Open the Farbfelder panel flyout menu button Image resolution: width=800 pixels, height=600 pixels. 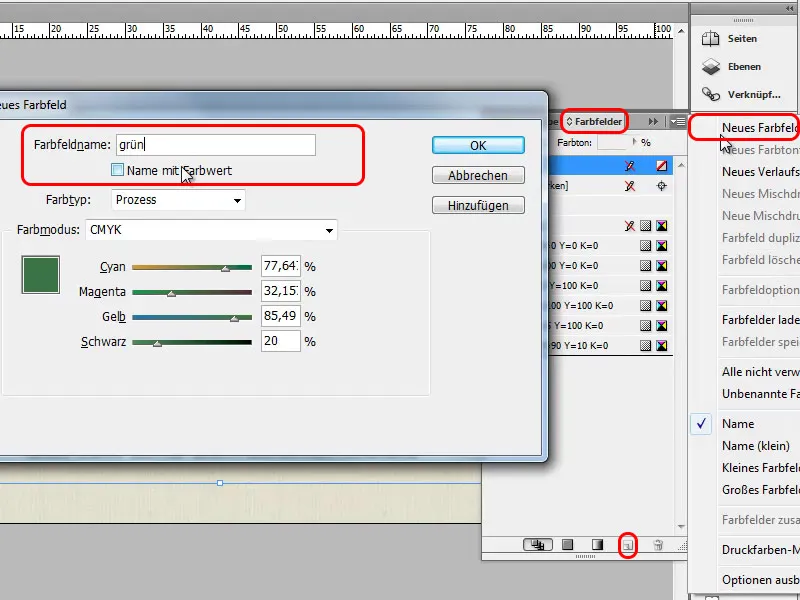coord(678,121)
